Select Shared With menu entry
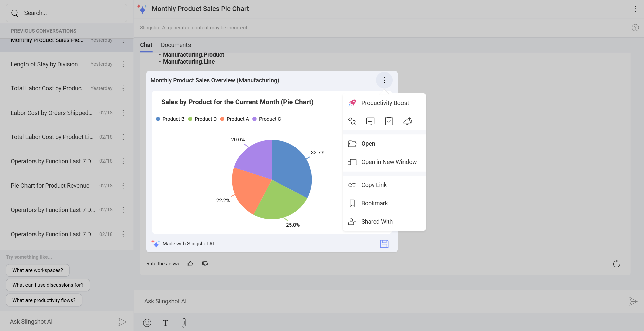The height and width of the screenshot is (331, 644). (x=384, y=222)
